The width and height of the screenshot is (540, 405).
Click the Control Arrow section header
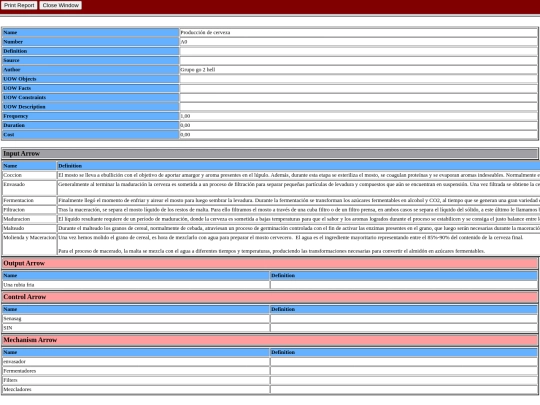[x=270, y=297]
